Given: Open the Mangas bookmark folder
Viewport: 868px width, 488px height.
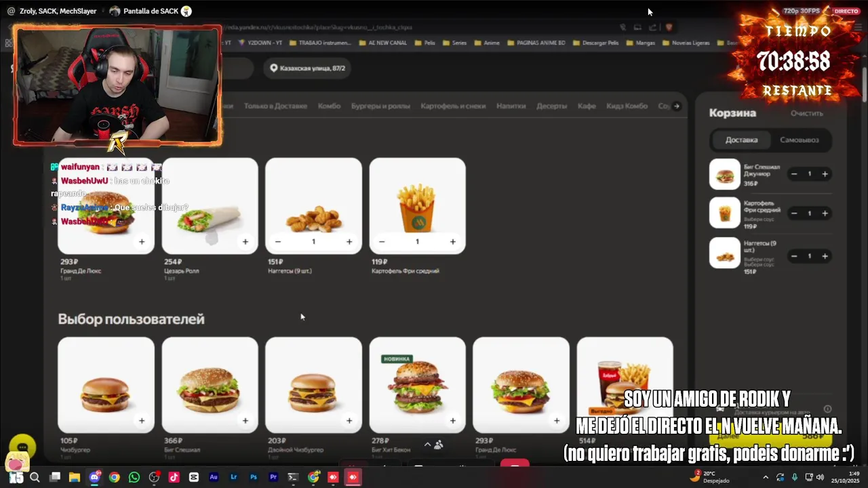Looking at the screenshot, I should [640, 43].
